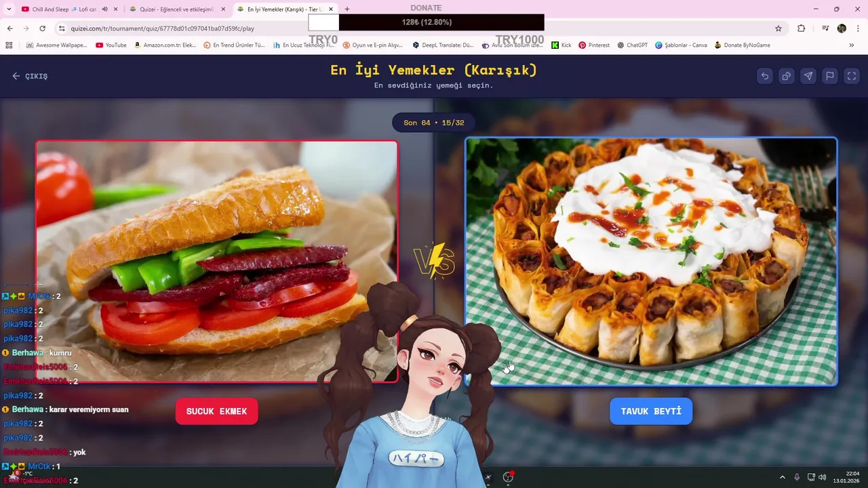Open browser menu three dots
Viewport: 868px width, 488px height.
tap(859, 28)
